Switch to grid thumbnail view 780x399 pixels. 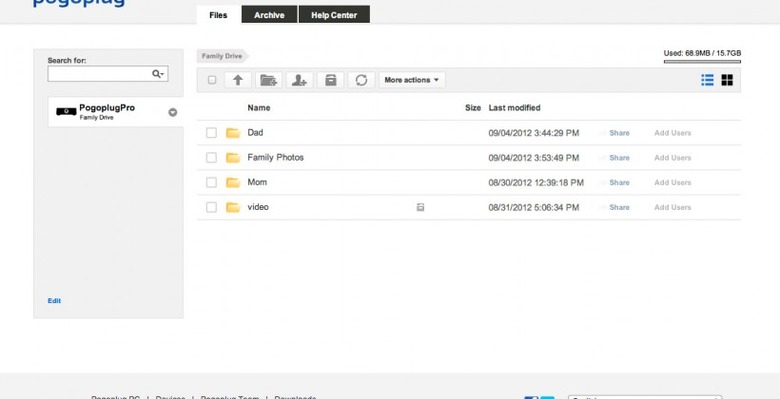(x=727, y=80)
